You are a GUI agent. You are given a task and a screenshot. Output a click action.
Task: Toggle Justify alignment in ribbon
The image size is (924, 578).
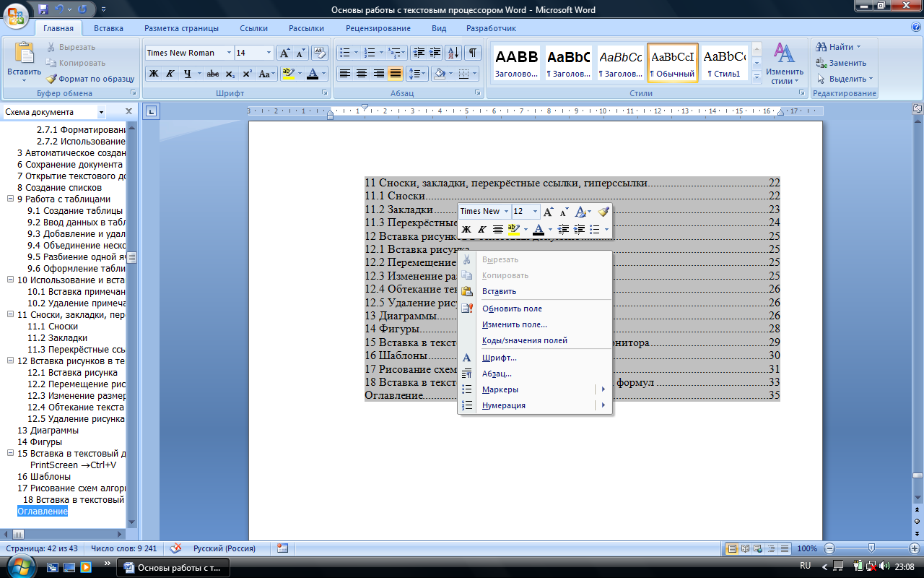pyautogui.click(x=395, y=74)
